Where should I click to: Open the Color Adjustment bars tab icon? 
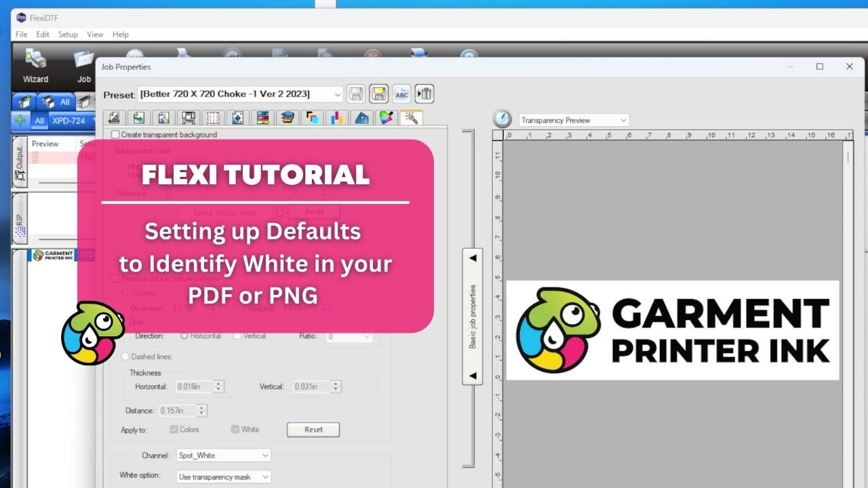(x=337, y=118)
